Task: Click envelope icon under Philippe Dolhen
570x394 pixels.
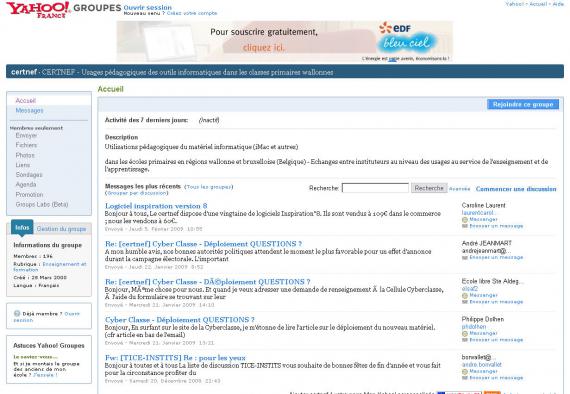Action: [465, 340]
